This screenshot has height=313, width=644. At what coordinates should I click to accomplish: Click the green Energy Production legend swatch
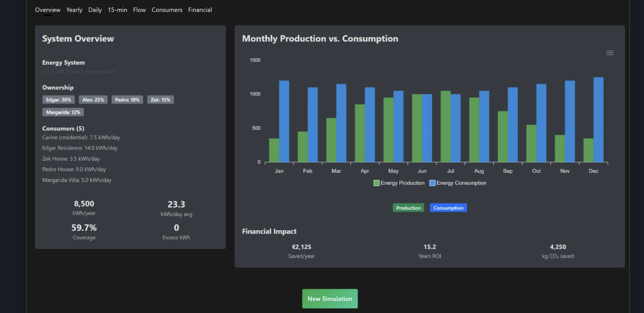click(x=377, y=183)
